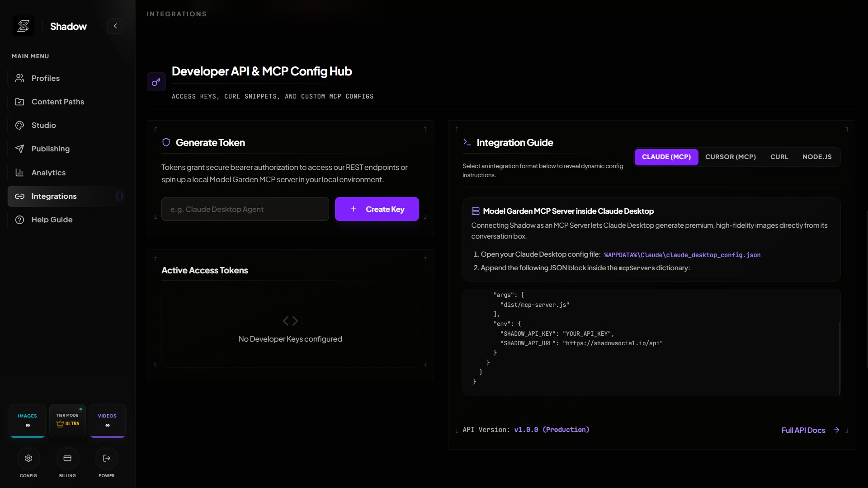Toggle the Tier Mode Ultra card
Screen dimensions: 868x488
point(67,421)
